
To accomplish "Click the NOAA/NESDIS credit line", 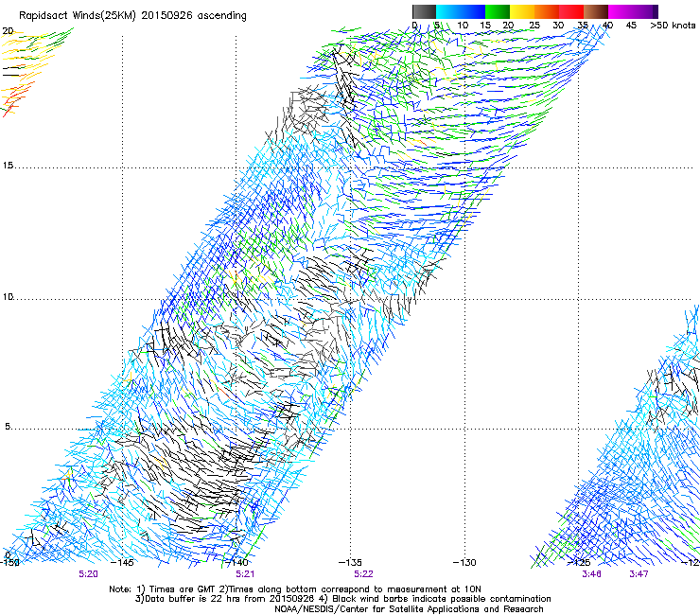I will (409, 609).
